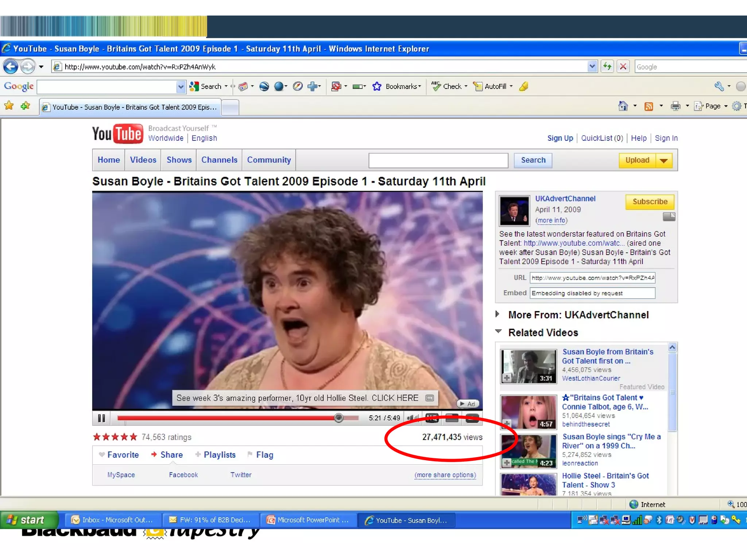The height and width of the screenshot is (560, 747).
Task: Toggle widescreen player size button
Action: tap(452, 418)
